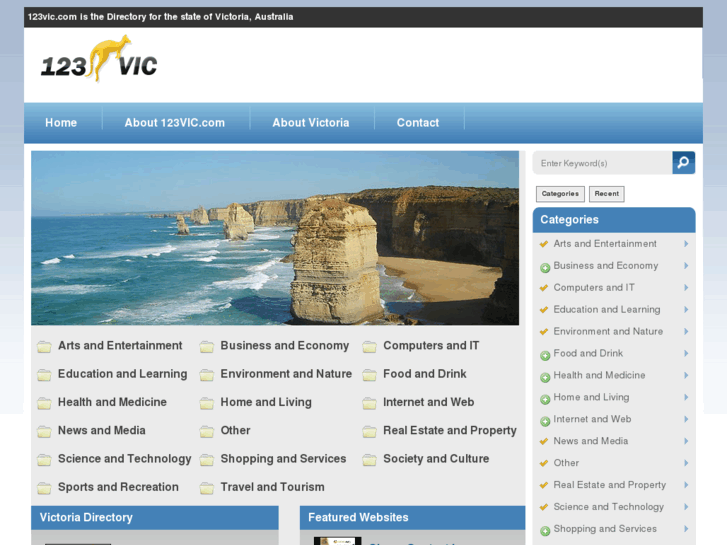Expand arrow for sidebar Real Estate and Property
727x545 pixels.
[x=686, y=485]
